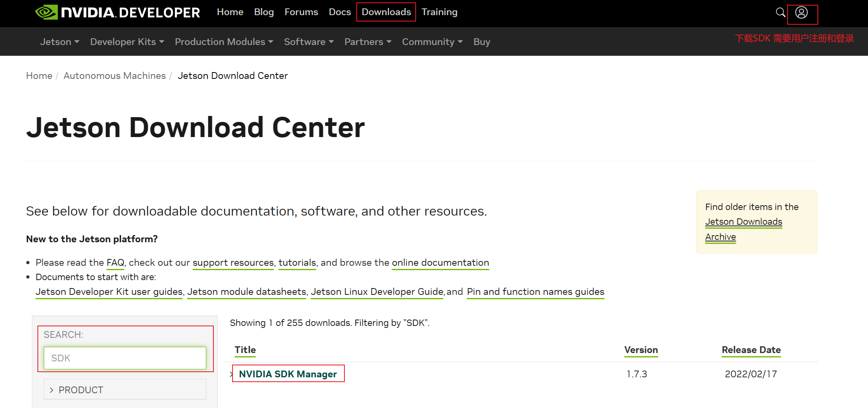Open the support resources link
Viewport: 868px width, 408px height.
[233, 263]
